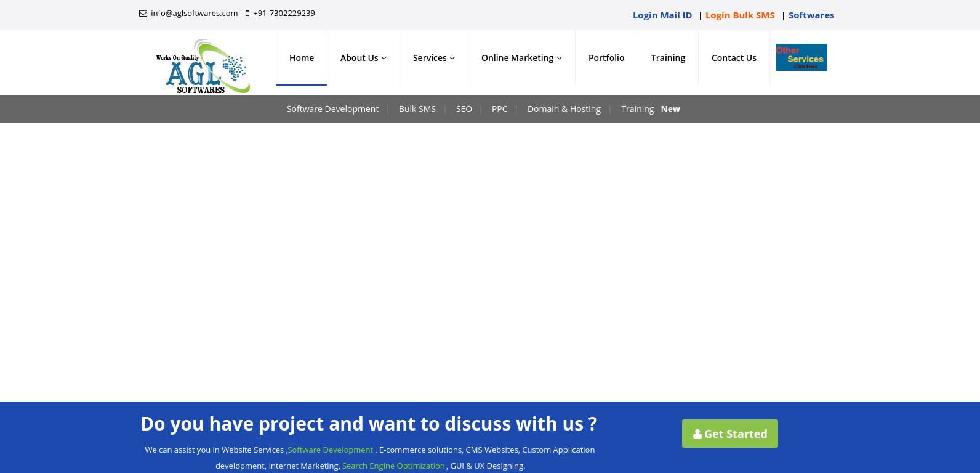The width and height of the screenshot is (980, 473).
Task: Open the Portfolio page
Action: (606, 58)
